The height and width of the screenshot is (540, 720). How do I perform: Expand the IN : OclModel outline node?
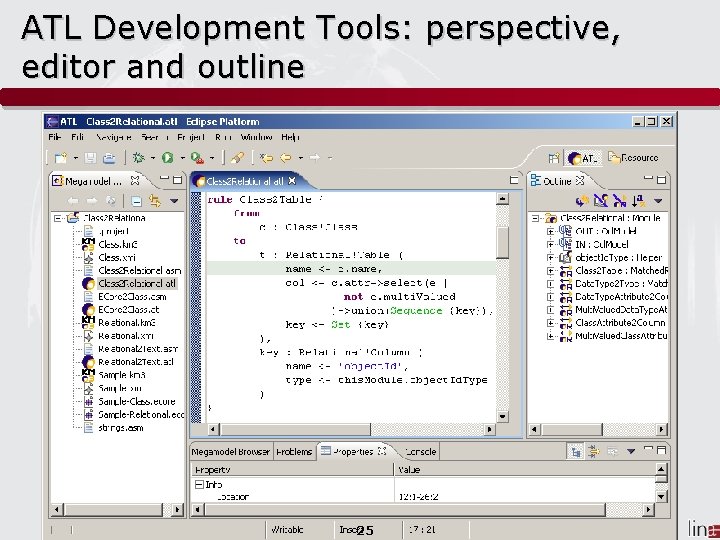[551, 244]
